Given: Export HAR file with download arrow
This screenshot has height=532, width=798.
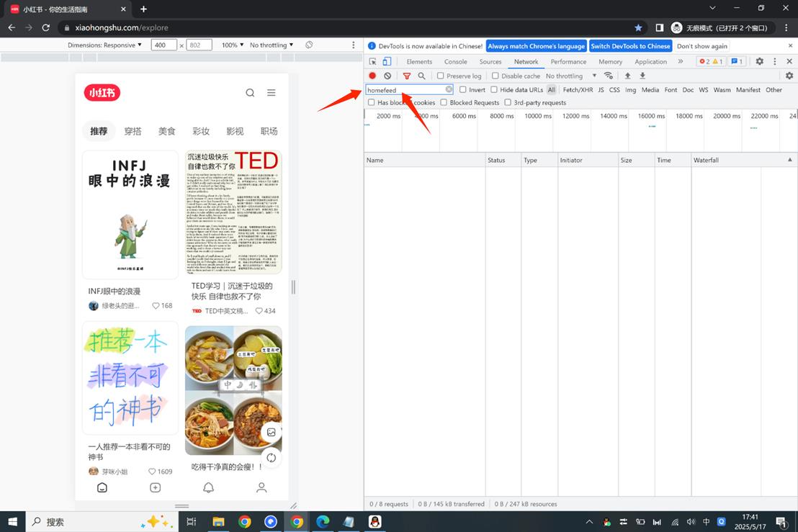Looking at the screenshot, I should click(x=642, y=76).
